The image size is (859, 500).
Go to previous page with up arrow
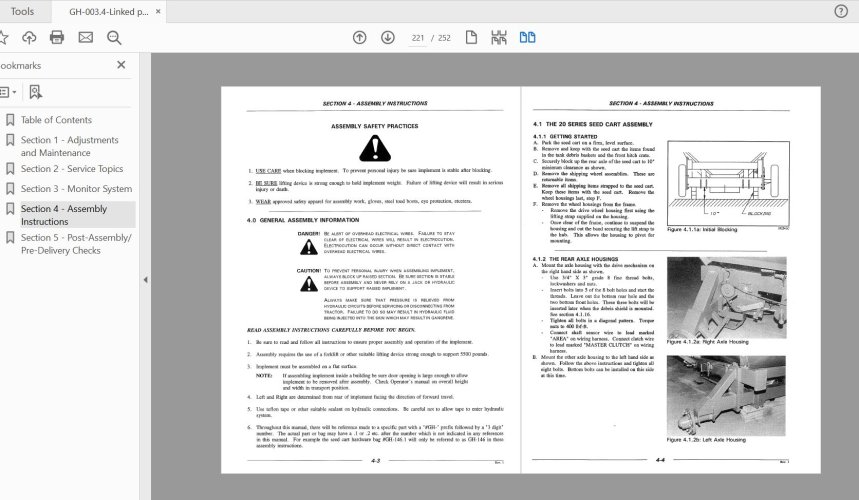359,38
